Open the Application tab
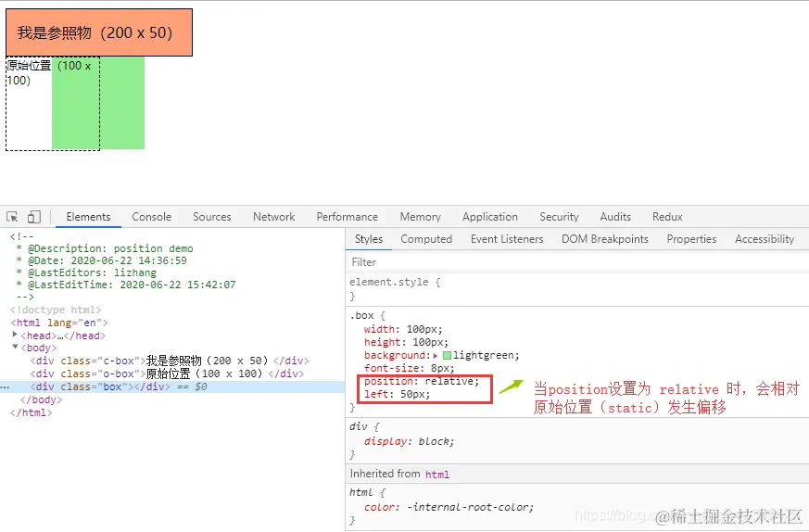Viewport: 809px width, 532px height. pyautogui.click(x=490, y=217)
